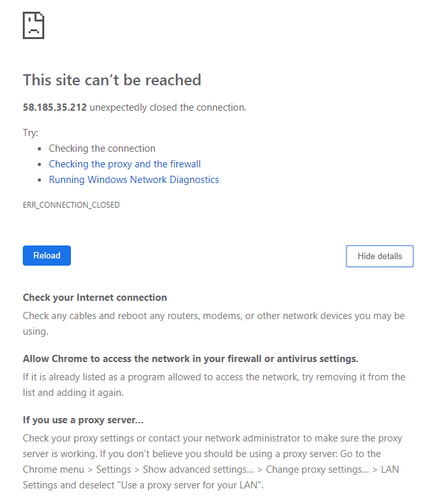Click "unexpectedly closed the connection" text
This screenshot has width=429, height=504.
tap(168, 107)
